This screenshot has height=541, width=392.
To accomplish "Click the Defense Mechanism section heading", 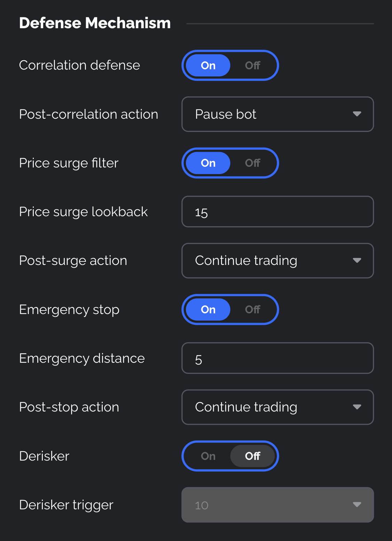I will [95, 23].
